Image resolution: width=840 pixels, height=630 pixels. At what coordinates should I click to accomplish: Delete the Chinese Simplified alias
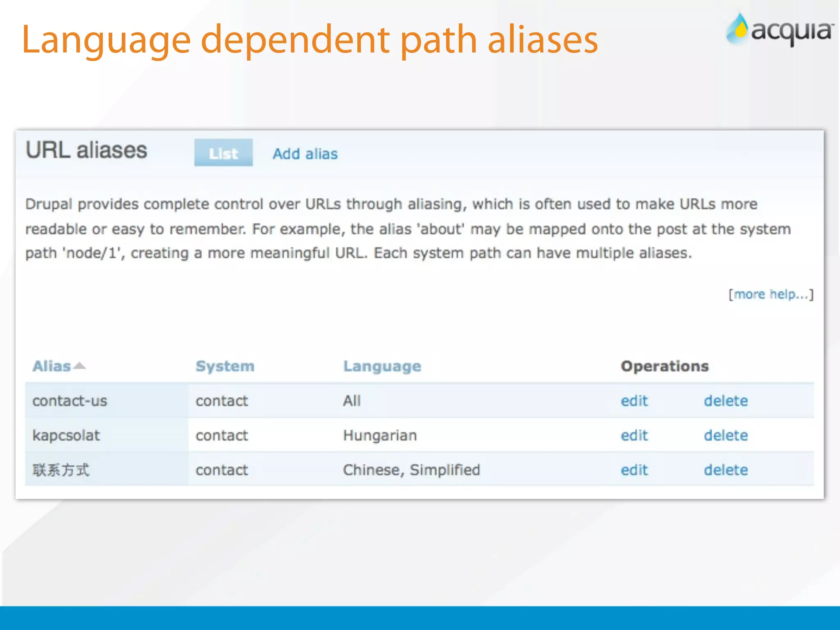coord(726,470)
